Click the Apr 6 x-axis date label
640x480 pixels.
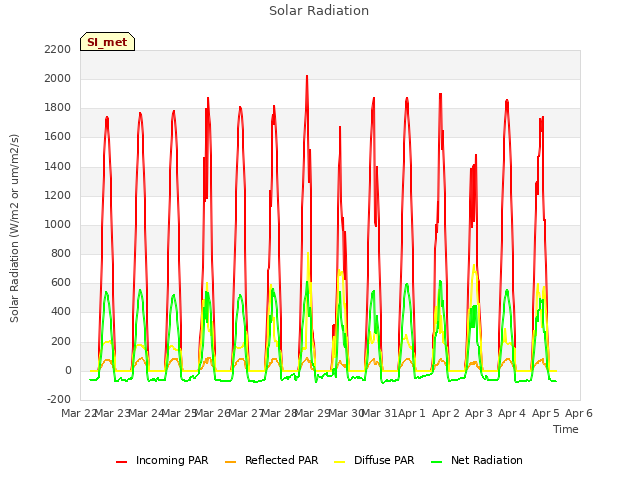579,413
